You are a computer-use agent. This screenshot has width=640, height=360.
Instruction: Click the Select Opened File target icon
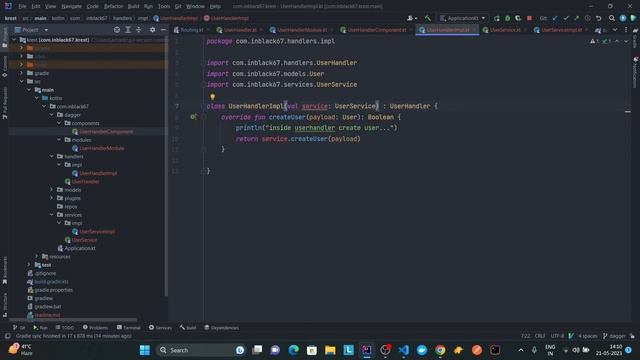(117, 30)
